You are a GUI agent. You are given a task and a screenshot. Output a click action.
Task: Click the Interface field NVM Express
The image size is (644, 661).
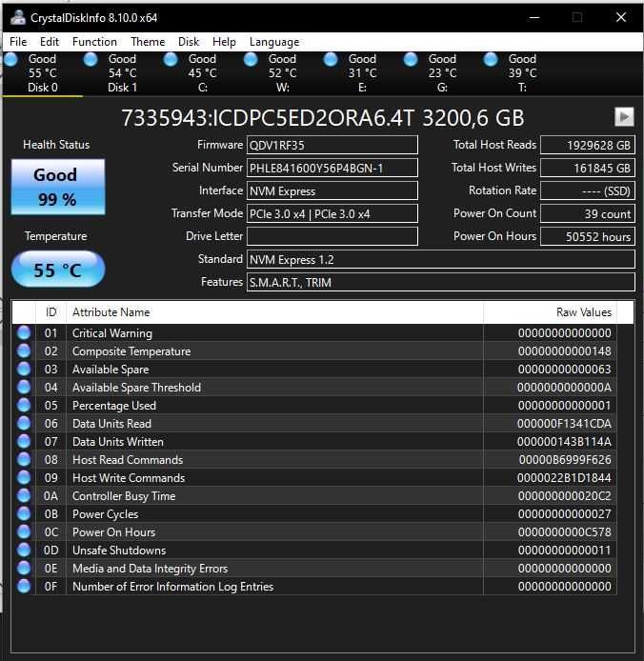tap(332, 190)
